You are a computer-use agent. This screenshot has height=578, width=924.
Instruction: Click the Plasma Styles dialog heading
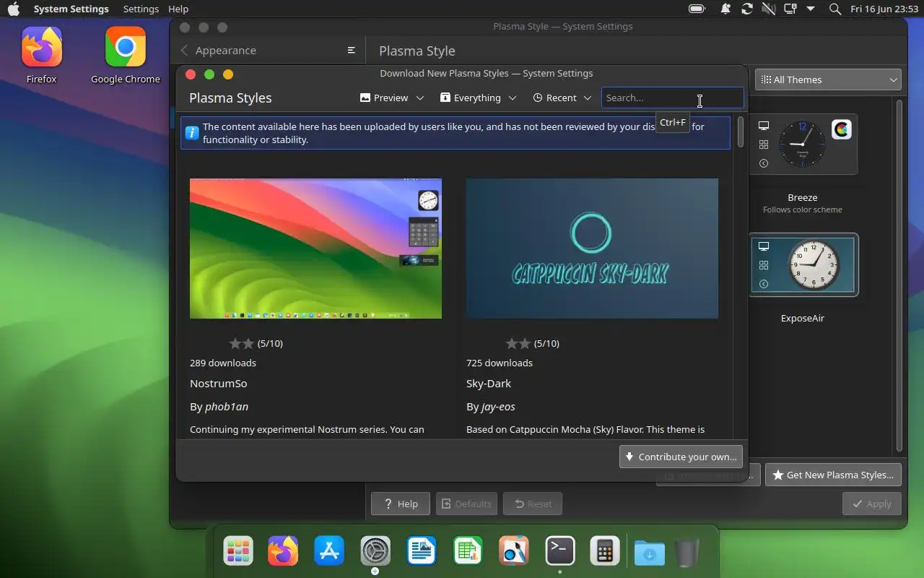click(230, 98)
